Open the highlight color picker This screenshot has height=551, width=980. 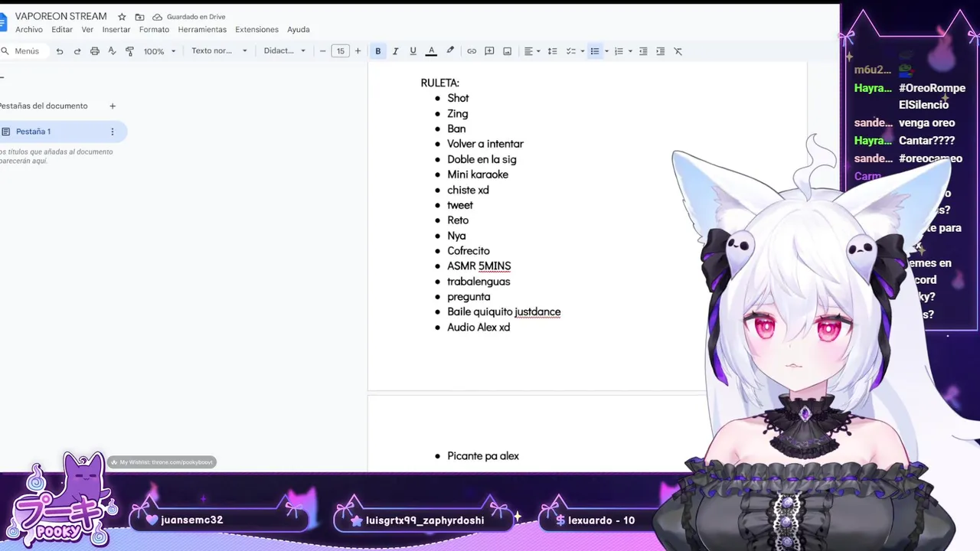click(x=450, y=51)
